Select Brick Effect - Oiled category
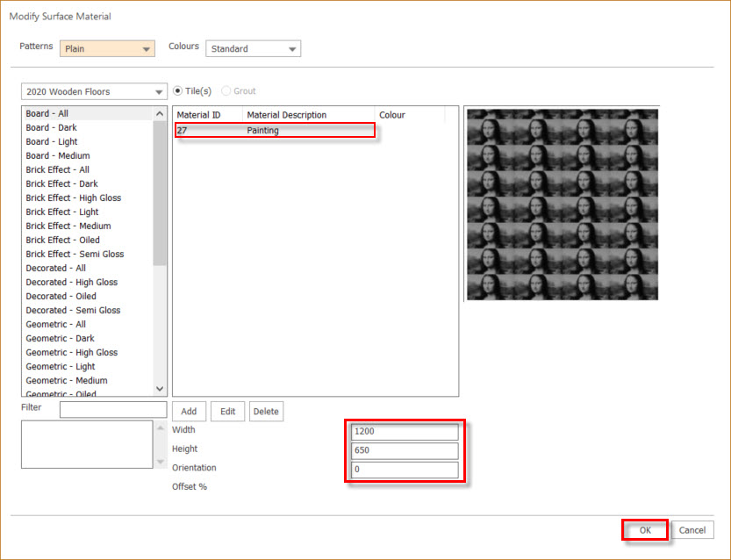This screenshot has width=731, height=560. coord(88,240)
